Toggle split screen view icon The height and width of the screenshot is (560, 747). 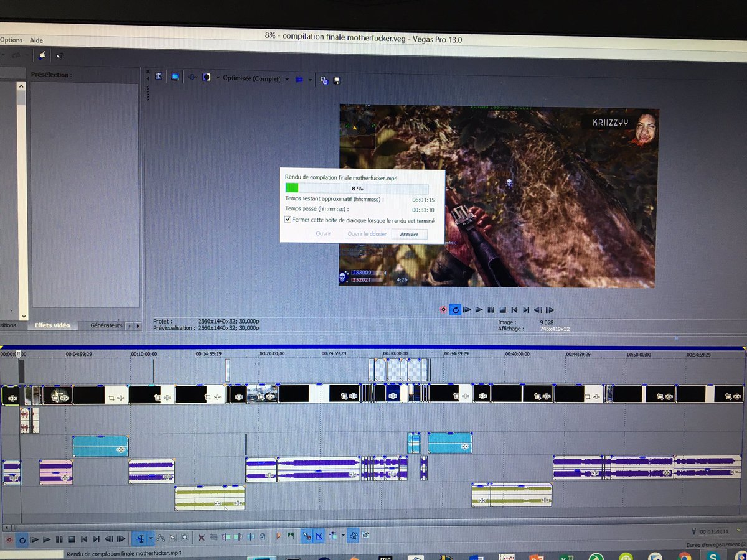(207, 77)
